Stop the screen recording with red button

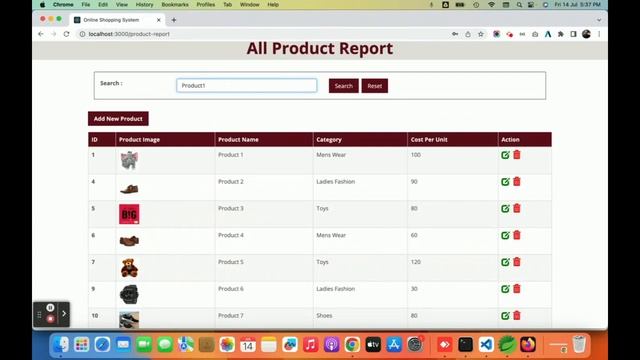50,319
